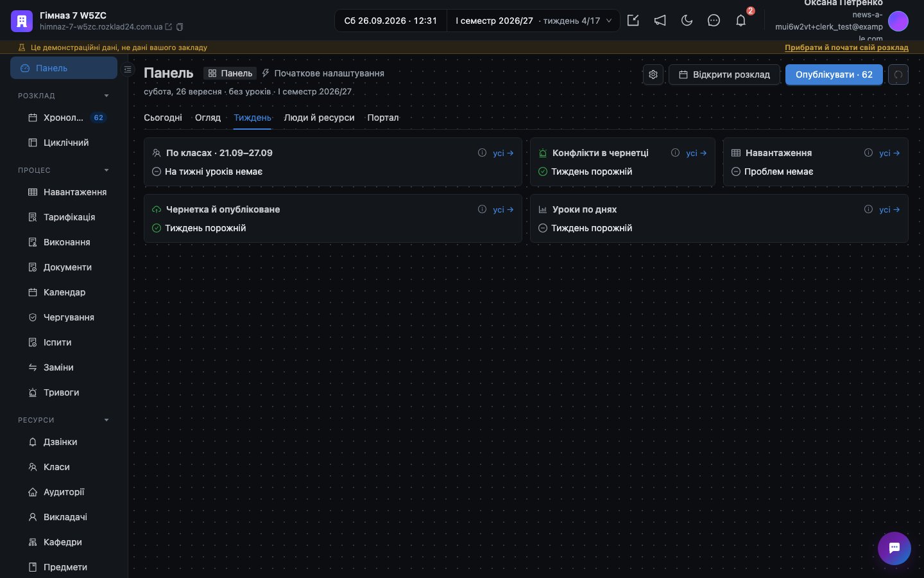Click the user avatar circle
Viewport: 924px width, 578px height.
[898, 21]
